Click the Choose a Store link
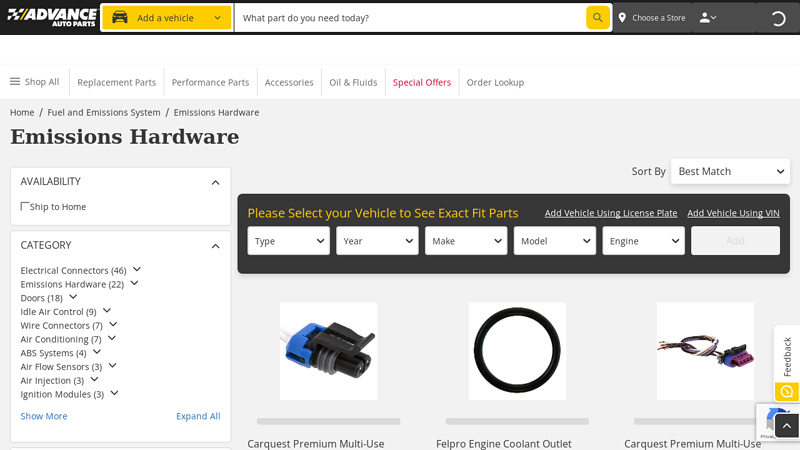The height and width of the screenshot is (450, 800). [x=659, y=18]
